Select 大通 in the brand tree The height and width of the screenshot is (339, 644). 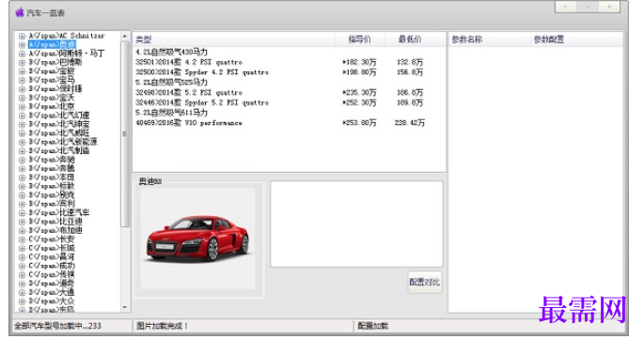52,292
